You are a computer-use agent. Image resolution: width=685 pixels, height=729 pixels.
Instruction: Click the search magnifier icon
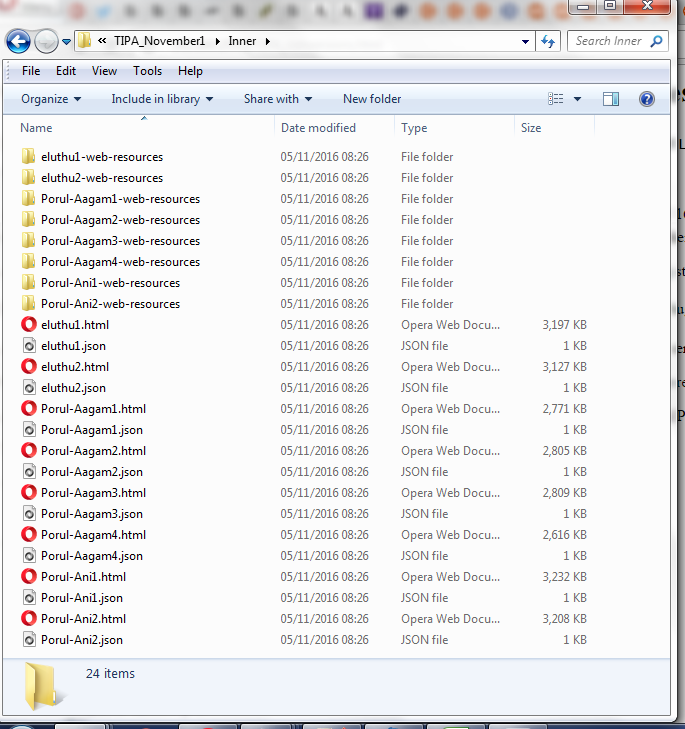point(656,41)
